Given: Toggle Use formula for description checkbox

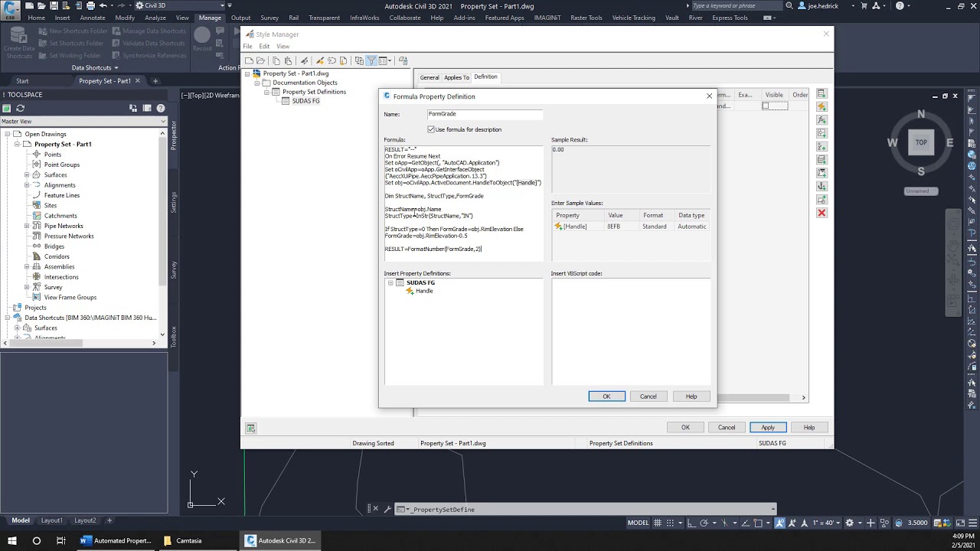Looking at the screenshot, I should [x=431, y=129].
